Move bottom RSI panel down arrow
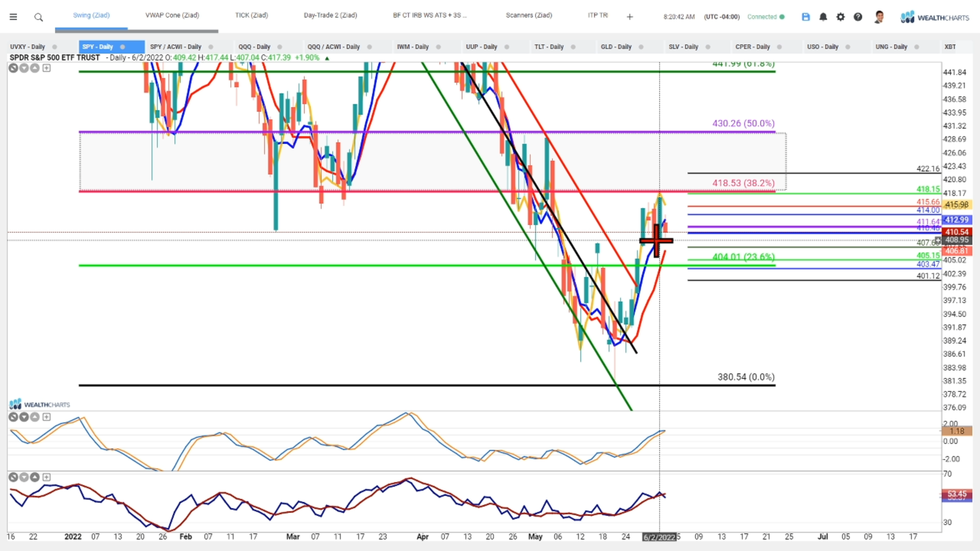980x551 pixels. click(24, 477)
